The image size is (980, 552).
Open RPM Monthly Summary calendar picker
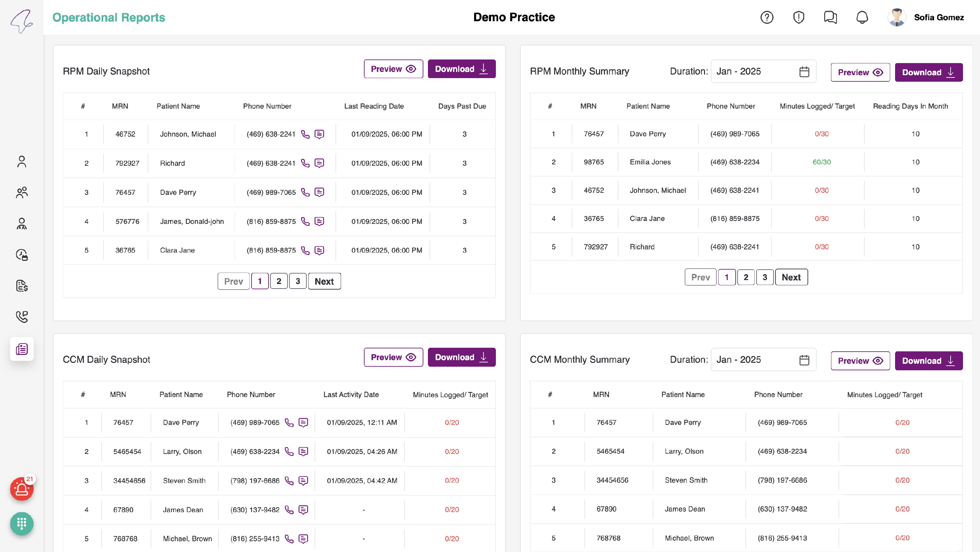(804, 72)
